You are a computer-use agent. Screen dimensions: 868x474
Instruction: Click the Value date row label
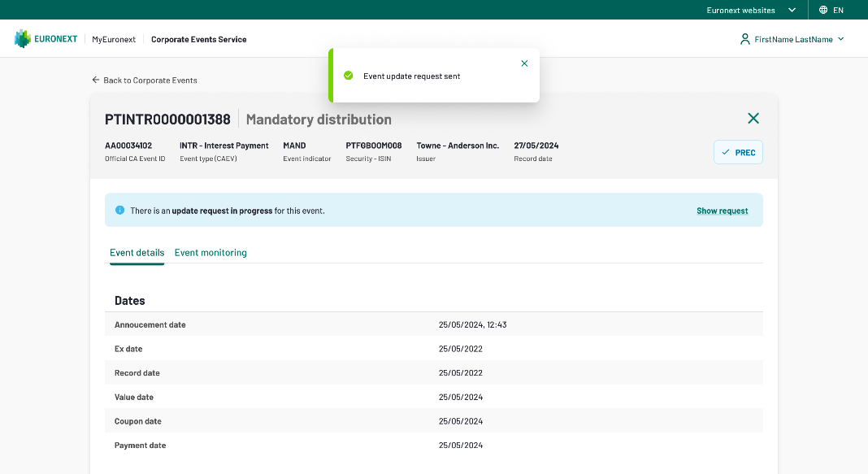134,397
